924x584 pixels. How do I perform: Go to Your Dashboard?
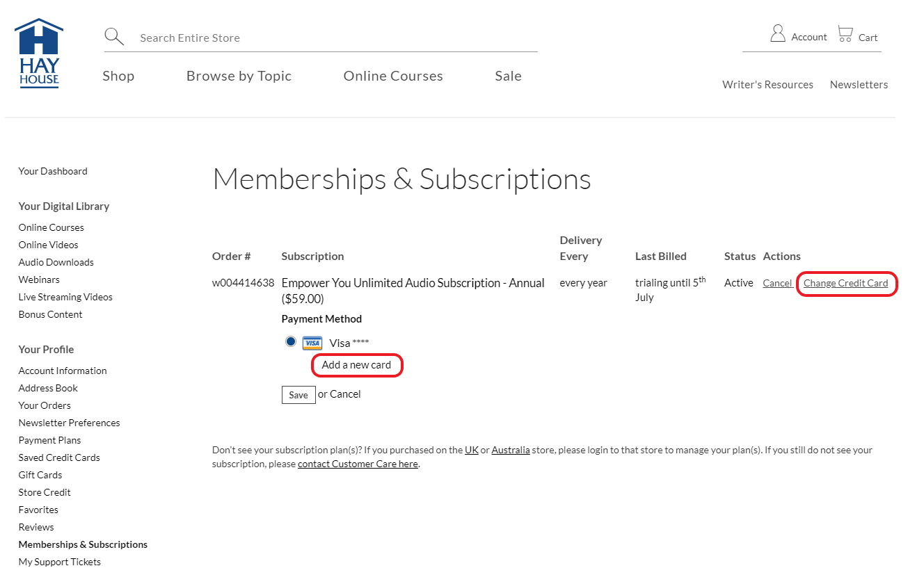(53, 171)
